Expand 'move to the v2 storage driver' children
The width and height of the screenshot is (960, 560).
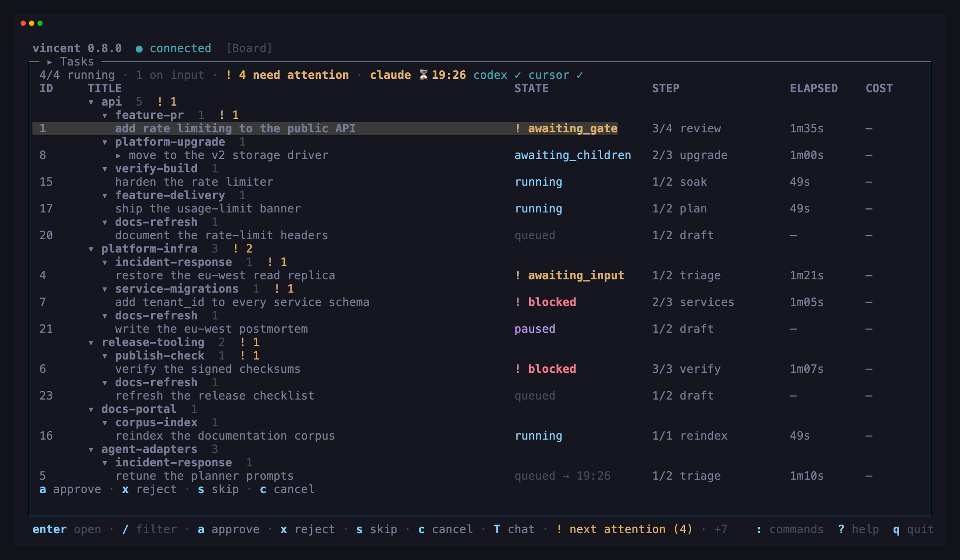coord(118,156)
